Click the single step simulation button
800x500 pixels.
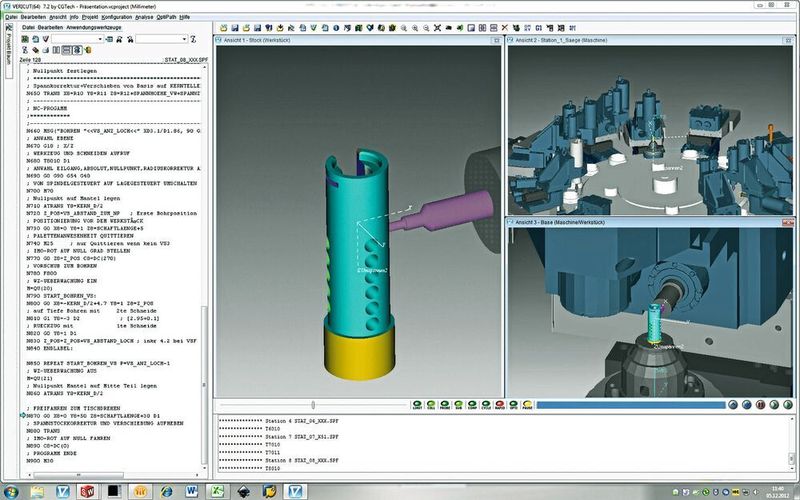pos(774,405)
